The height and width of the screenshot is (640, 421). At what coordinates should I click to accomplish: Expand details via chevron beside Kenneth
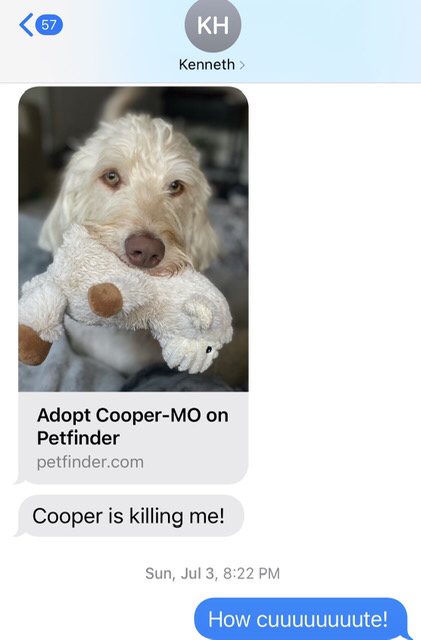pos(242,65)
